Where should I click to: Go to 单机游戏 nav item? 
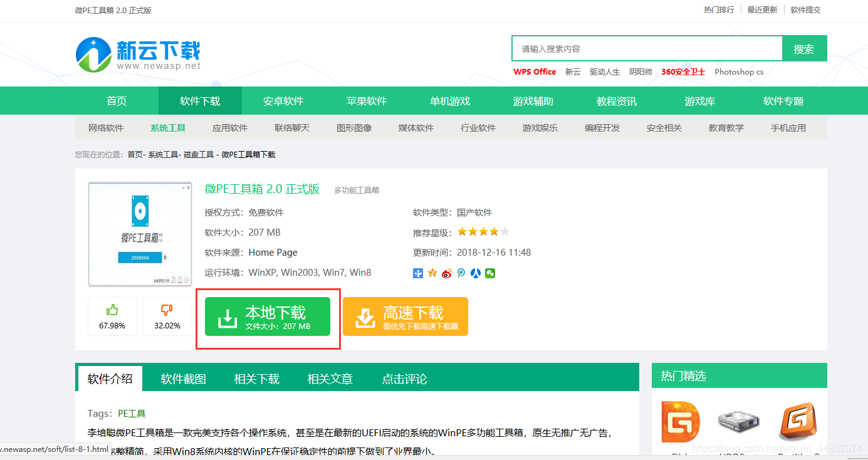(450, 101)
